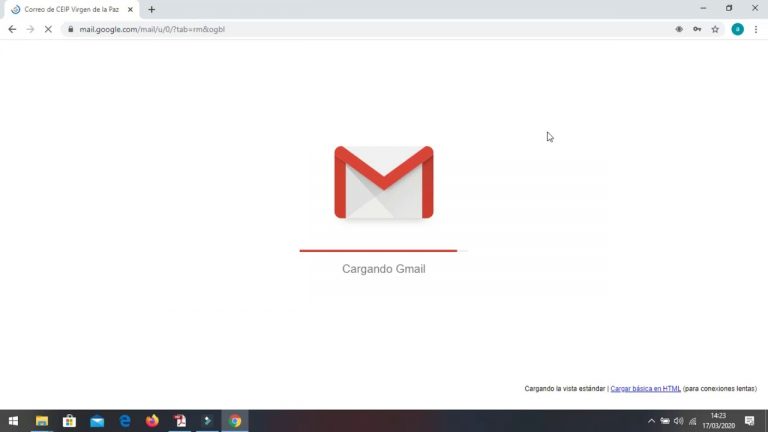Click '(para conexiones lentas)' text

(720, 388)
